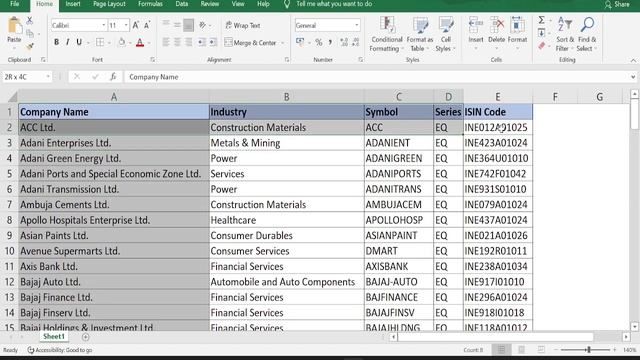640x360 pixels.
Task: Decrease font size with the smaller A icon
Action: click(x=147, y=25)
